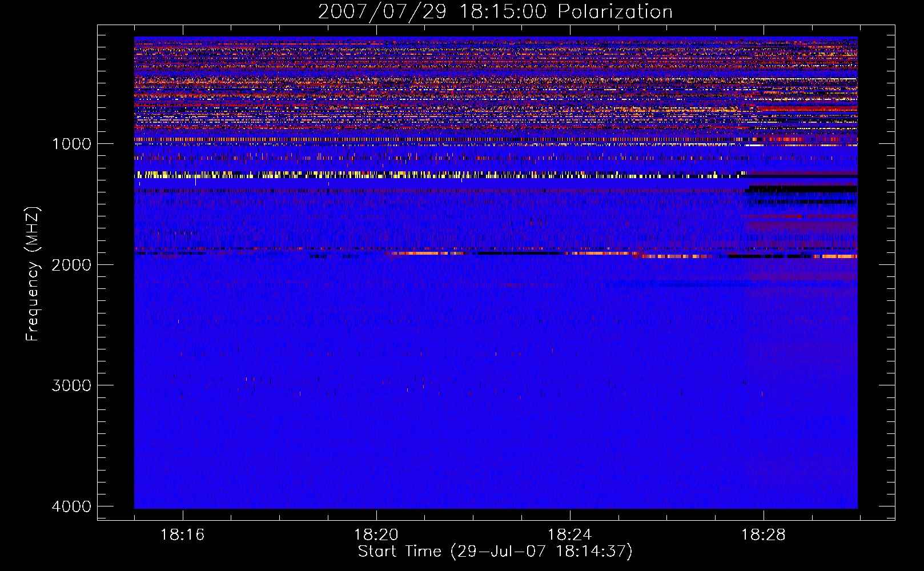
Task: Click the 18:20 time tick label
Action: point(376,535)
